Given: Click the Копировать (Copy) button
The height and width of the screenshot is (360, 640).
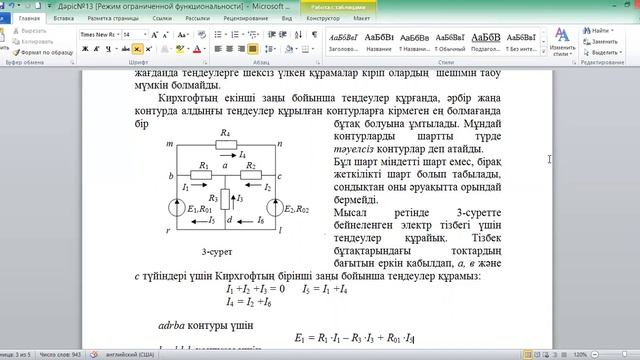Looking at the screenshot, I should click(x=33, y=42).
